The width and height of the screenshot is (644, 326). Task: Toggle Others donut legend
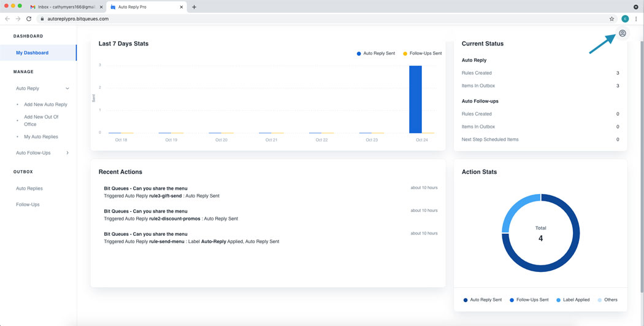607,300
